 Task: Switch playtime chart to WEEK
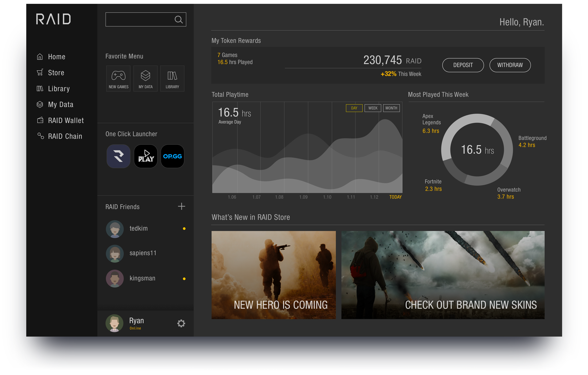point(373,108)
